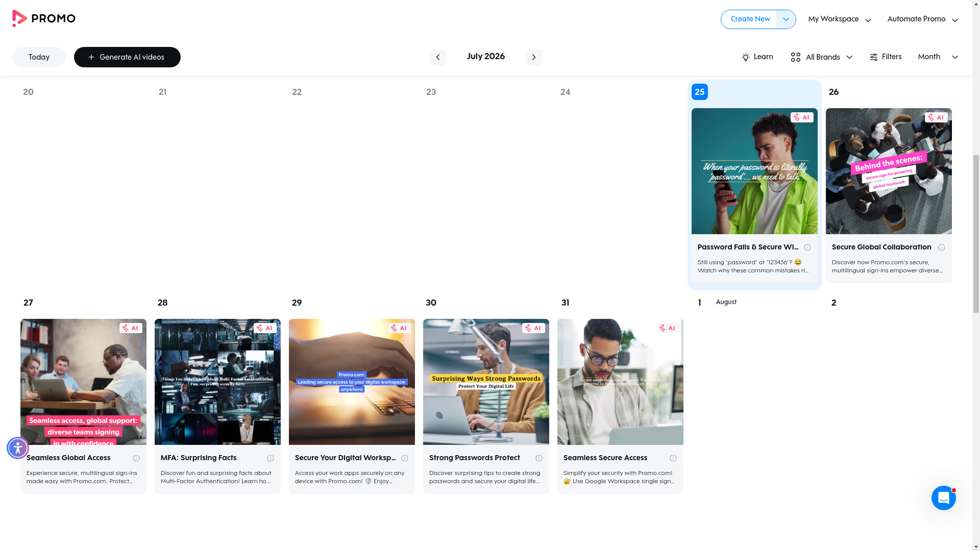
Task: Click the Create New button
Action: [x=749, y=19]
